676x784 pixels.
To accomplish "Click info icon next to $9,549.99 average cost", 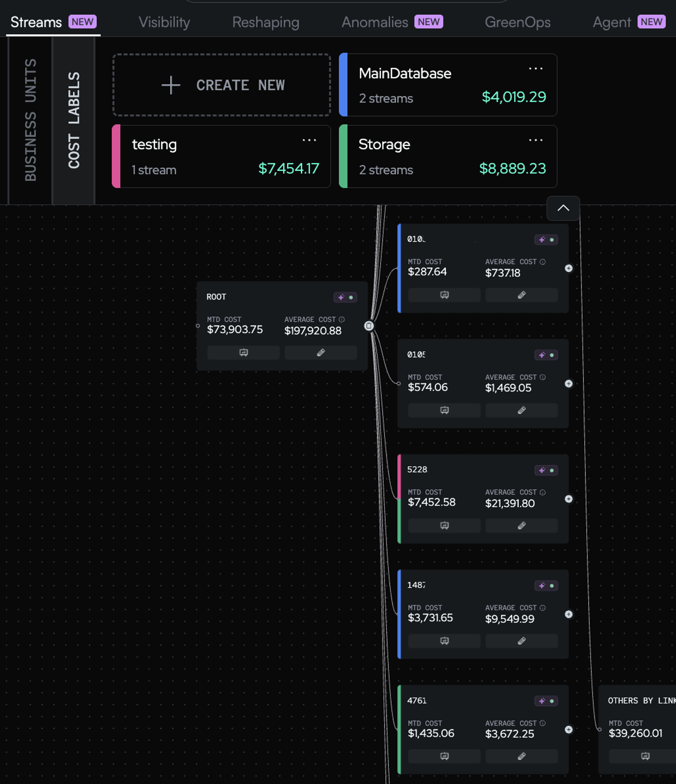I will coord(543,608).
